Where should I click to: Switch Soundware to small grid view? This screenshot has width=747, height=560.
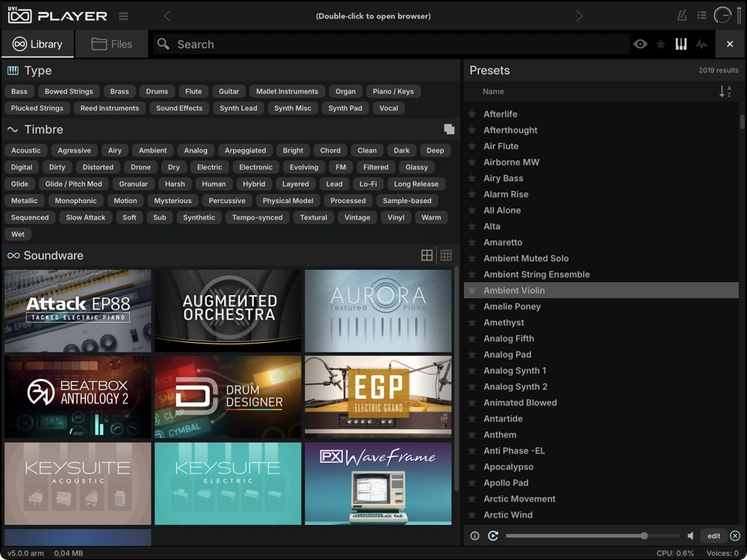coord(446,255)
